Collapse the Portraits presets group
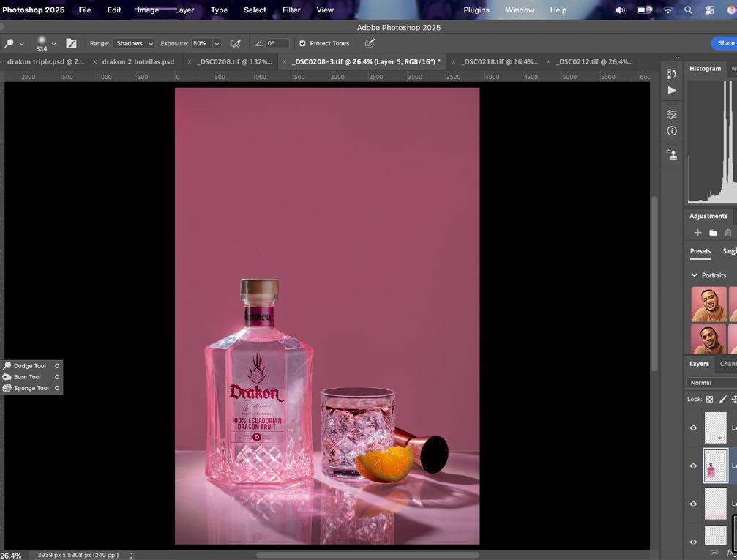 pyautogui.click(x=695, y=275)
